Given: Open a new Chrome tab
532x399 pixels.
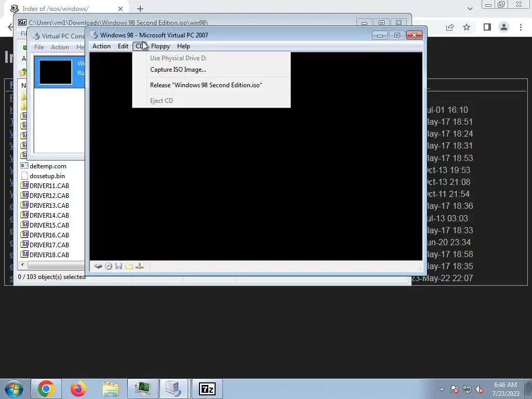Looking at the screenshot, I should click(x=140, y=9).
